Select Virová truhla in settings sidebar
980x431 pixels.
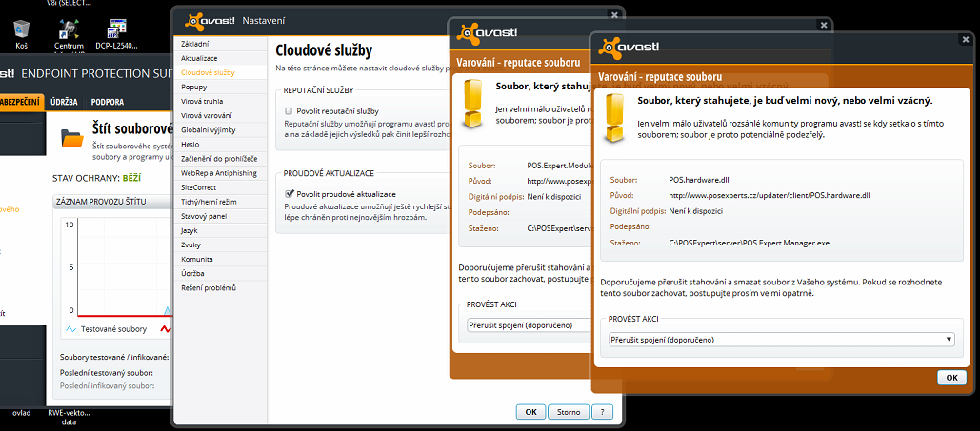(201, 100)
